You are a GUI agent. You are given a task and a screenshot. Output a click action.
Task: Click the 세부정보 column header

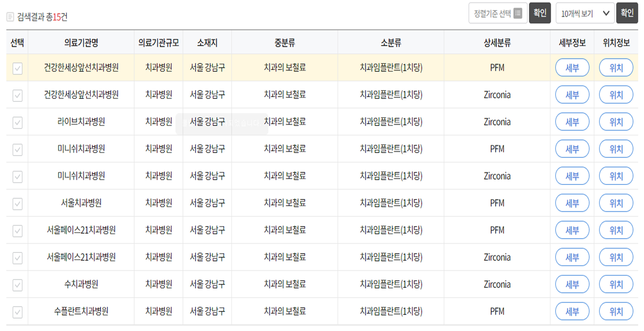pyautogui.click(x=572, y=42)
